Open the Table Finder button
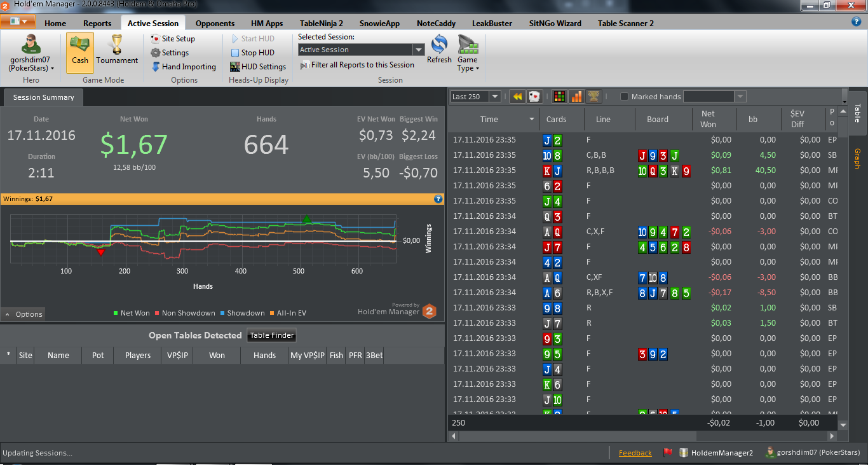This screenshot has width=868, height=465. pyautogui.click(x=271, y=335)
